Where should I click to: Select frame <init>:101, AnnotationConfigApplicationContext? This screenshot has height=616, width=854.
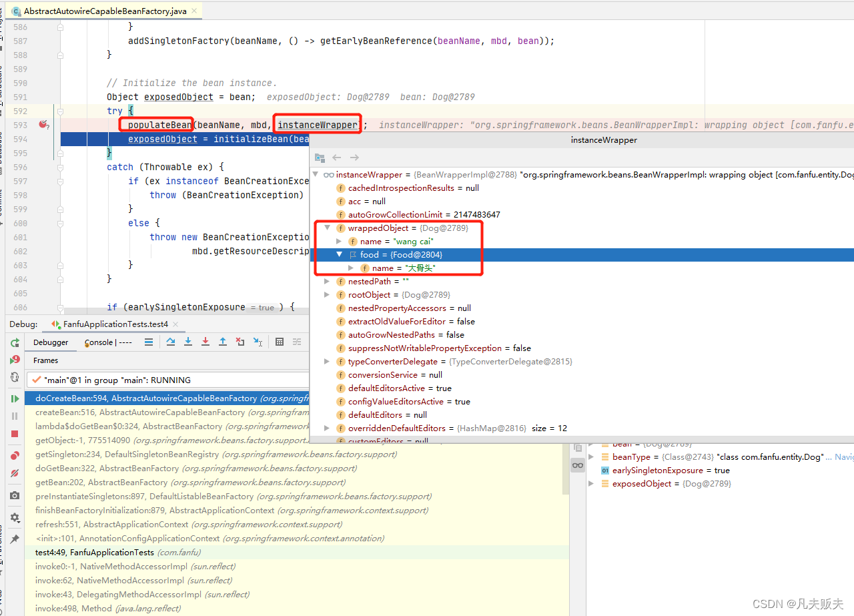click(x=297, y=539)
